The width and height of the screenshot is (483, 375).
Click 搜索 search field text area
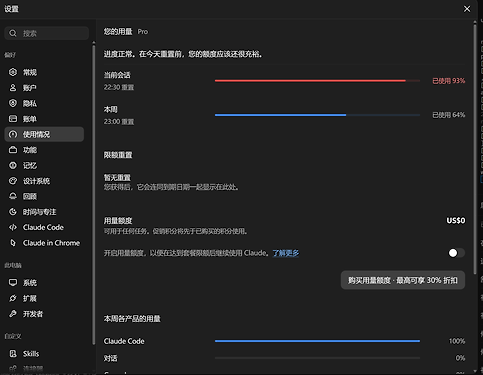[47, 33]
